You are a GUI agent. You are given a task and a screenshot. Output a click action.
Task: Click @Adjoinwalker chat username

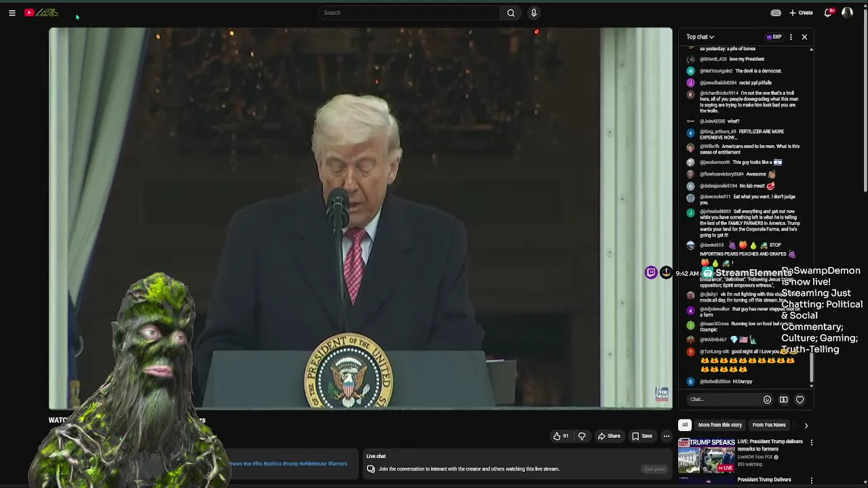point(715,309)
